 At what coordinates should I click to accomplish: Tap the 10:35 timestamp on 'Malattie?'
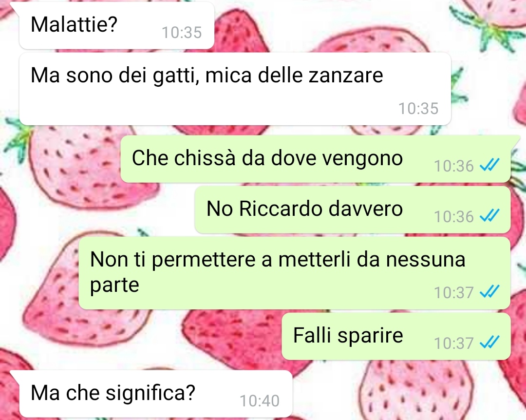[x=182, y=33]
